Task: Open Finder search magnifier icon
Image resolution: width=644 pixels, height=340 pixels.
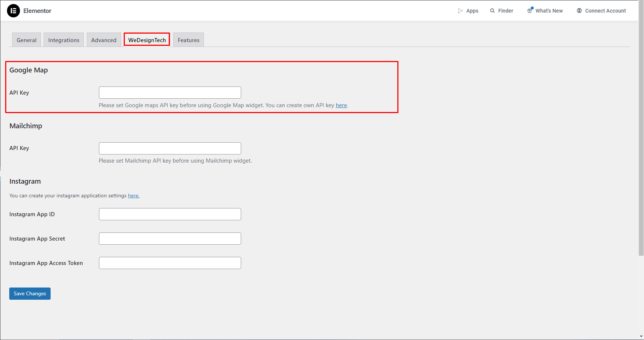Action: click(492, 11)
